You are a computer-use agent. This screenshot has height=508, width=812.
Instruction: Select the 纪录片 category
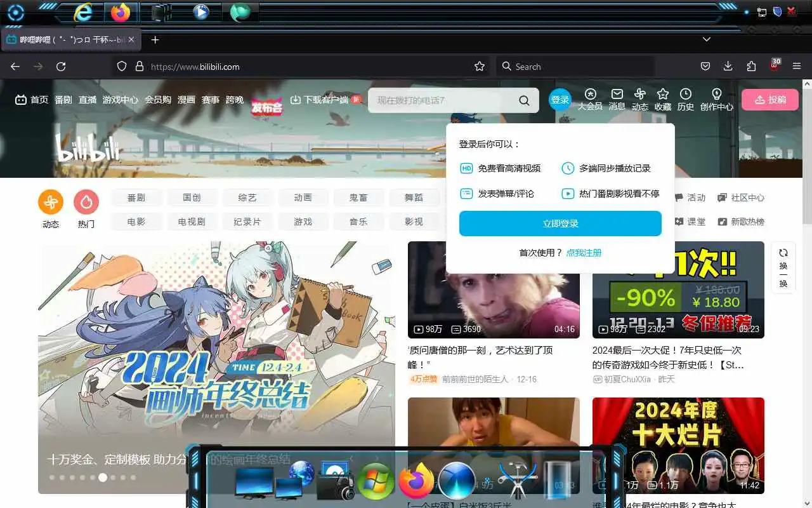[x=247, y=222]
